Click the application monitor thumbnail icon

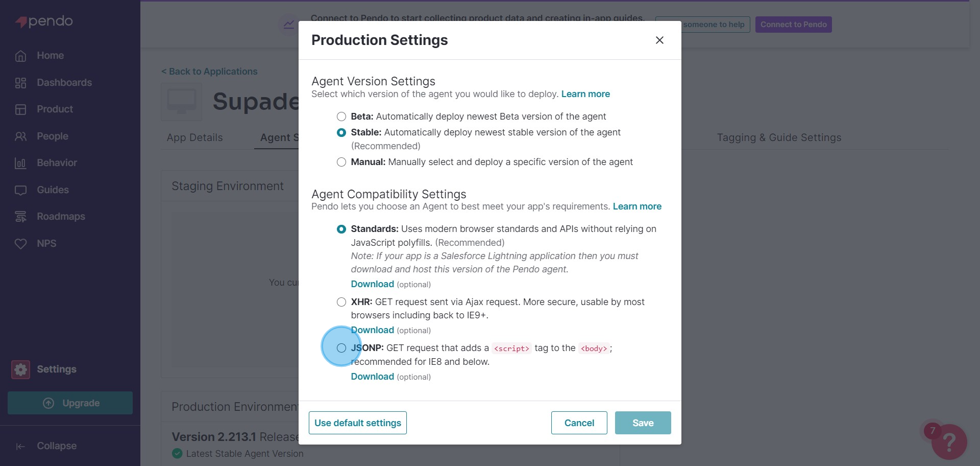[x=182, y=102]
